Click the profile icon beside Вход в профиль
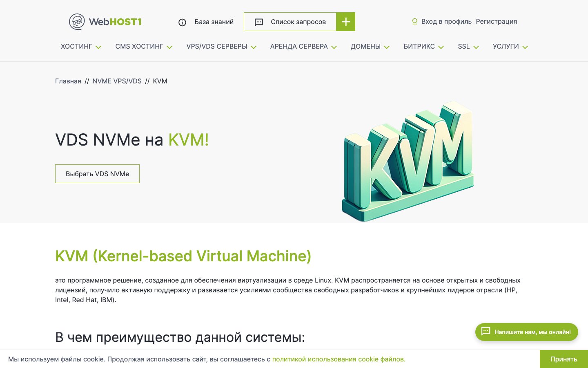The image size is (588, 368). coord(414,21)
